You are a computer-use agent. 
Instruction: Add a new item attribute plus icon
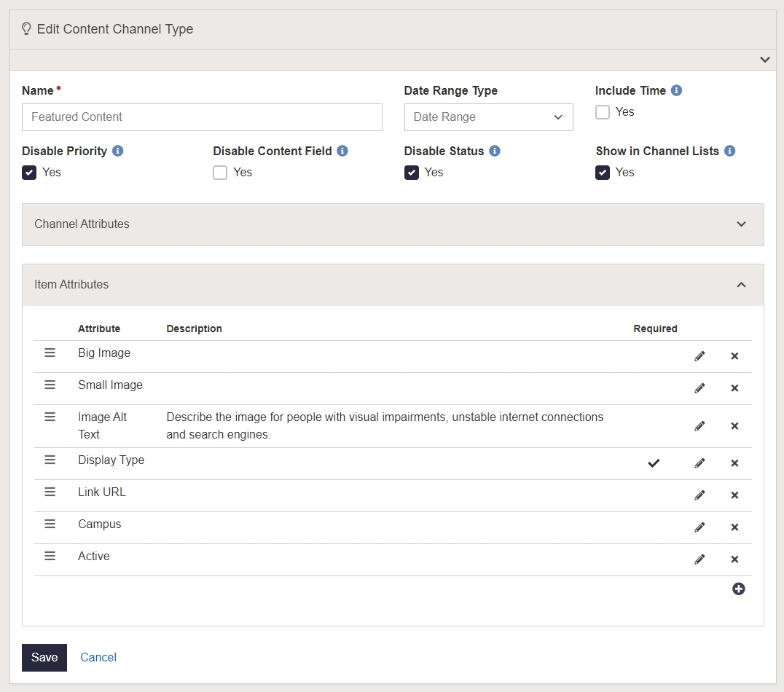click(x=739, y=589)
